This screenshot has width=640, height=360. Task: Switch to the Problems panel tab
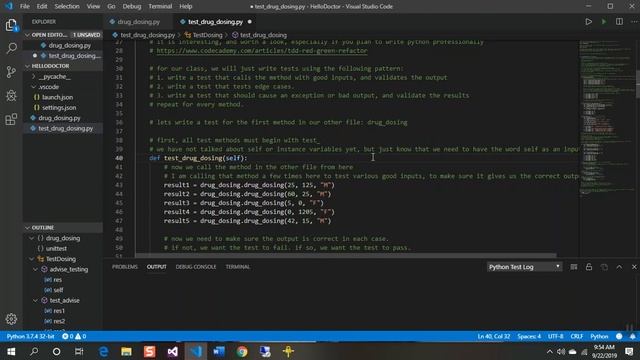coord(125,267)
